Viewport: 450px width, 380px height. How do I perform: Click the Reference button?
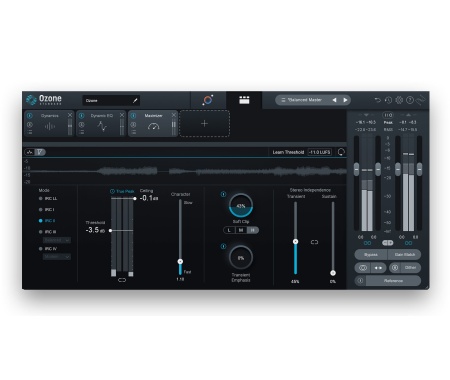click(x=393, y=281)
